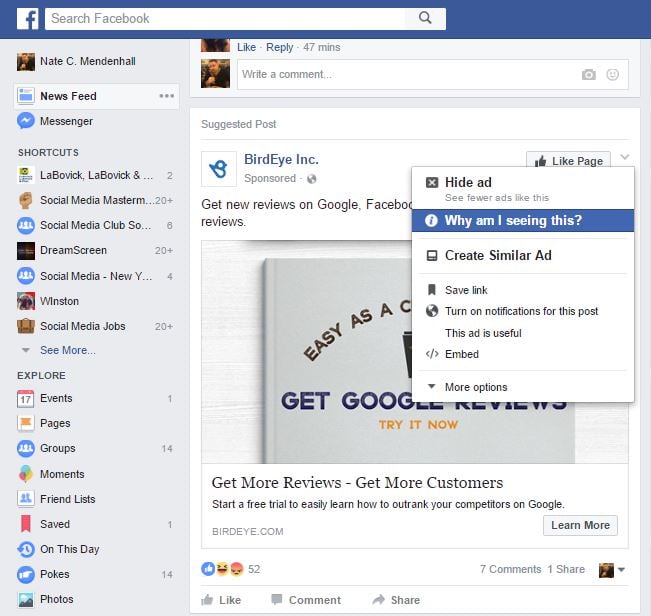Click BirdEye logo thumbnail
The width and height of the screenshot is (651, 616).
click(219, 169)
